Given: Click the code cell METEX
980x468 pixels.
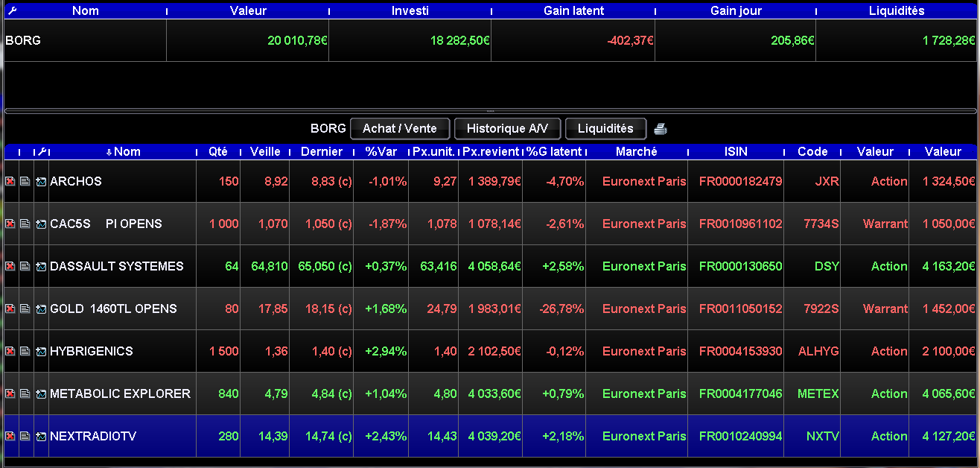Looking at the screenshot, I should click(x=818, y=393).
